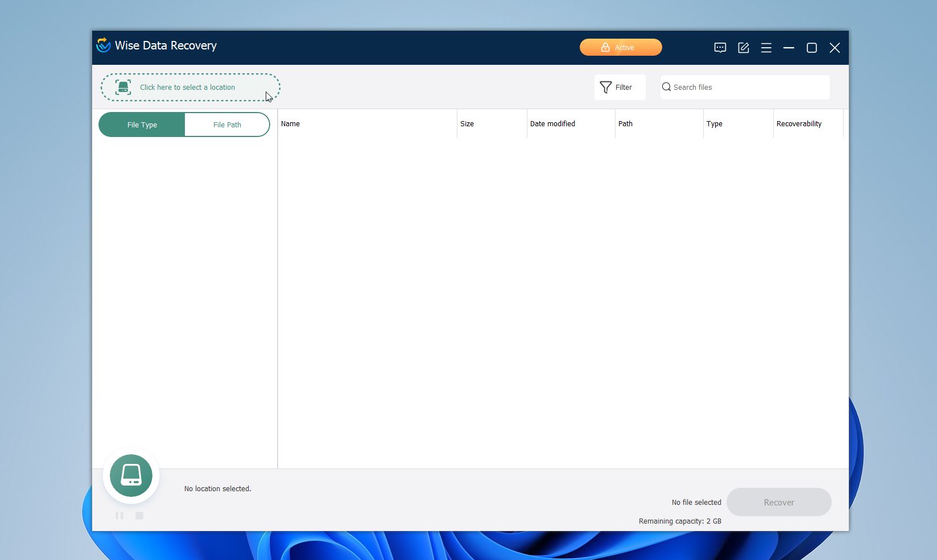Open the feedback message icon

[x=719, y=48]
